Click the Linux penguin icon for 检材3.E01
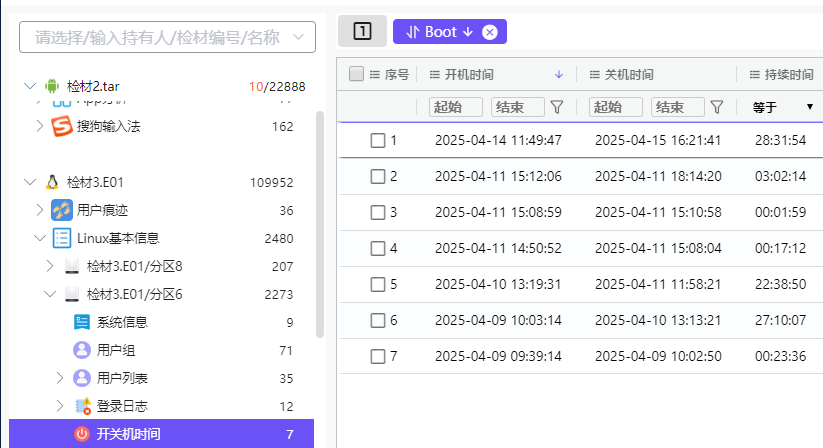The height and width of the screenshot is (448, 823). point(52,182)
